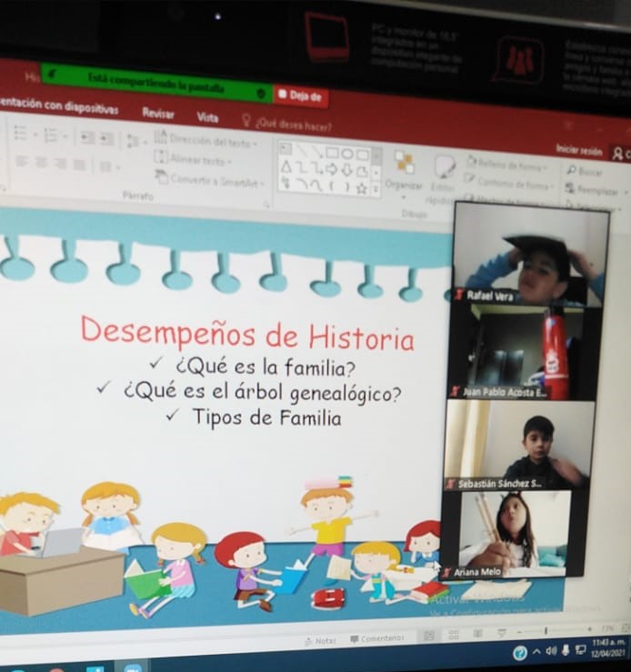This screenshot has height=672, width=631.
Task: Click the taskbar clock showing 11:43 a.m.
Action: [609, 647]
